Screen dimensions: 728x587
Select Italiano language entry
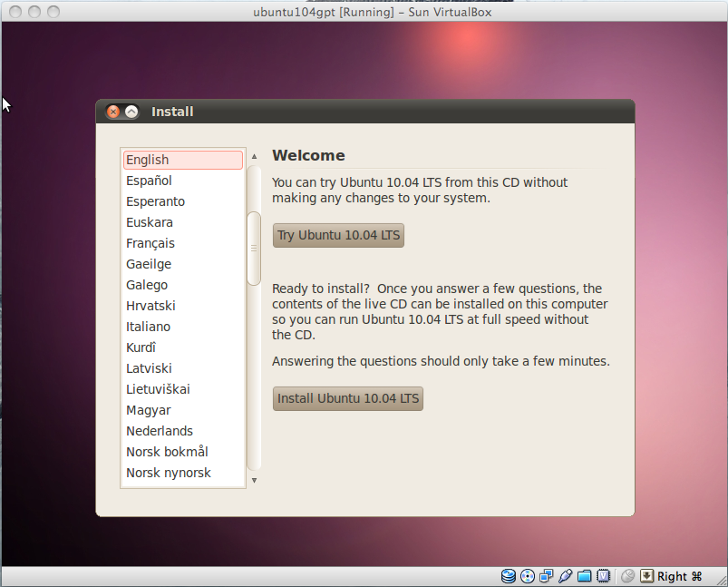point(183,327)
